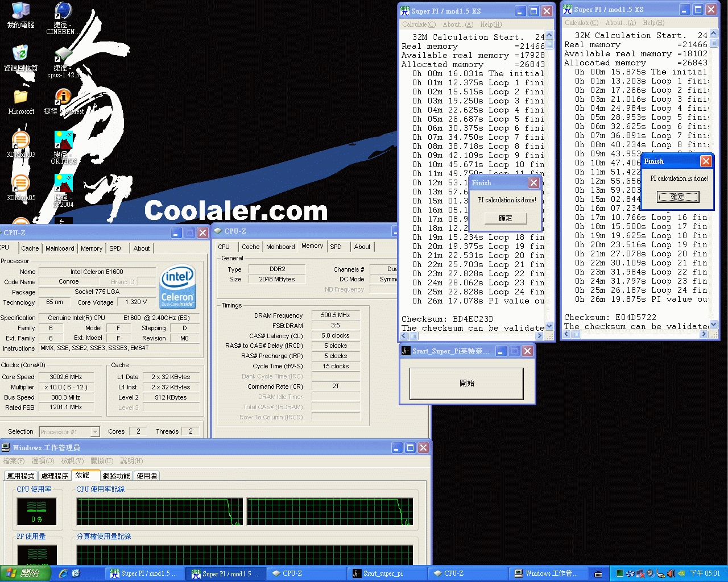The image size is (728, 582).
Task: Open Calculate menu in right Super PI
Action: pos(581,23)
